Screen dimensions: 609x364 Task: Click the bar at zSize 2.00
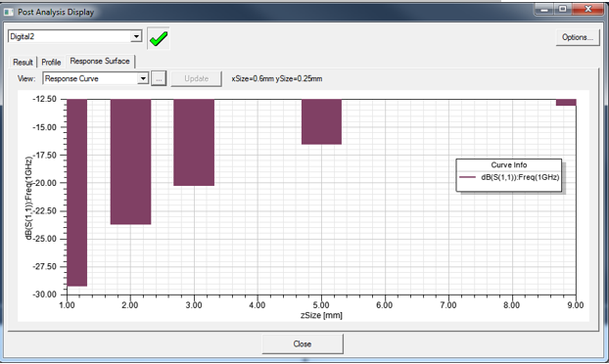click(130, 161)
